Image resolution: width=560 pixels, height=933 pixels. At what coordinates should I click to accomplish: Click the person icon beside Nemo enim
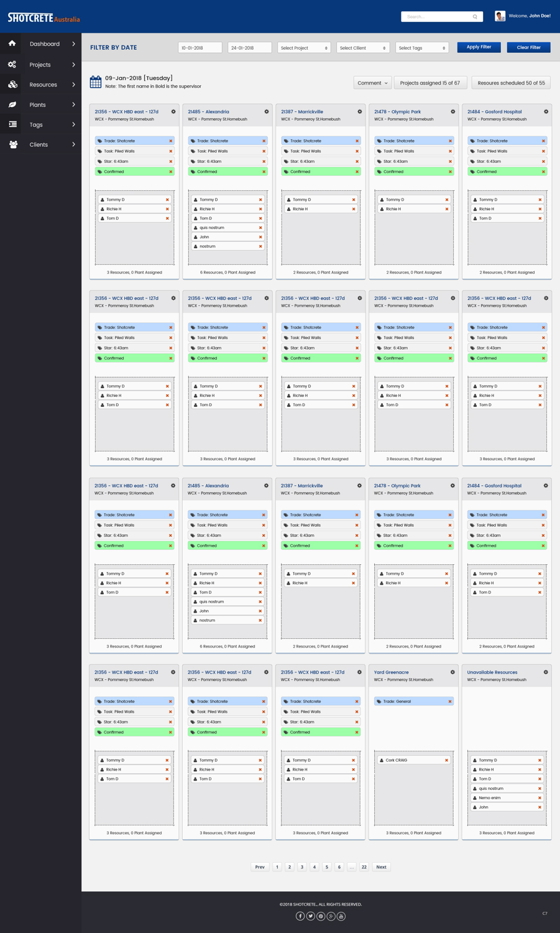pos(475,797)
